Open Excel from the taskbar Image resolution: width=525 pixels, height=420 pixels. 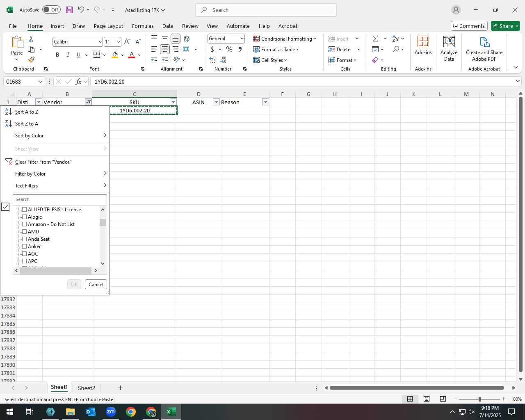click(x=171, y=412)
